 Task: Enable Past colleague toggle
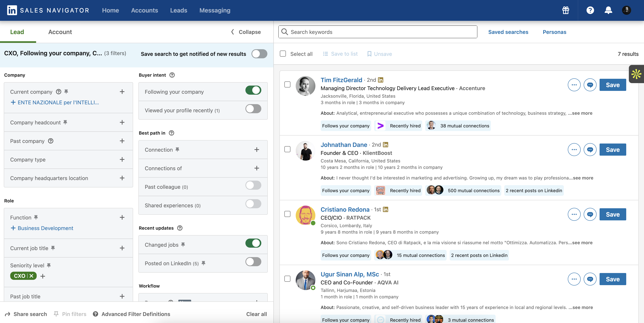click(253, 185)
